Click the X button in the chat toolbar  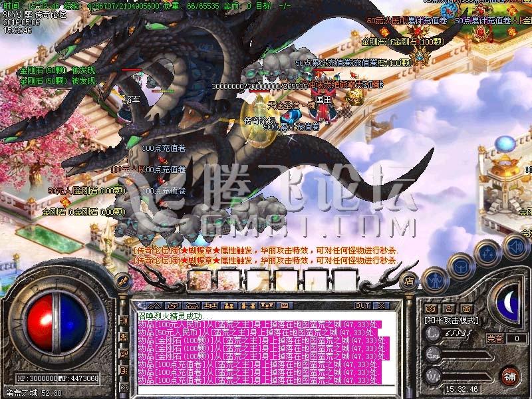[381, 306]
